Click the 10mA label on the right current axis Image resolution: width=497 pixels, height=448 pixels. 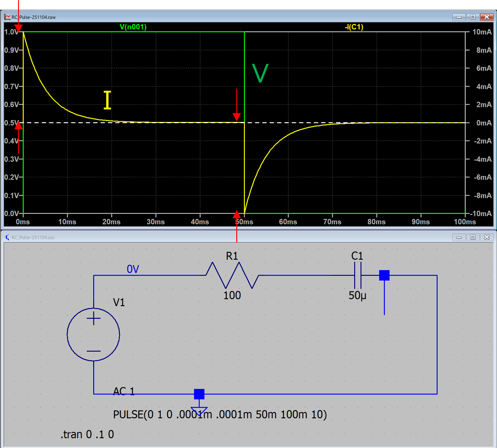click(x=482, y=32)
